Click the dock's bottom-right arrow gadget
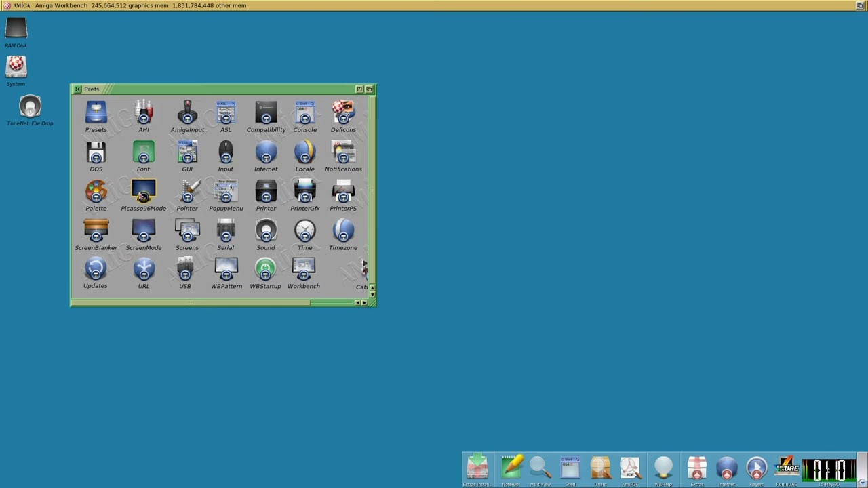868x488 pixels. coord(862,482)
